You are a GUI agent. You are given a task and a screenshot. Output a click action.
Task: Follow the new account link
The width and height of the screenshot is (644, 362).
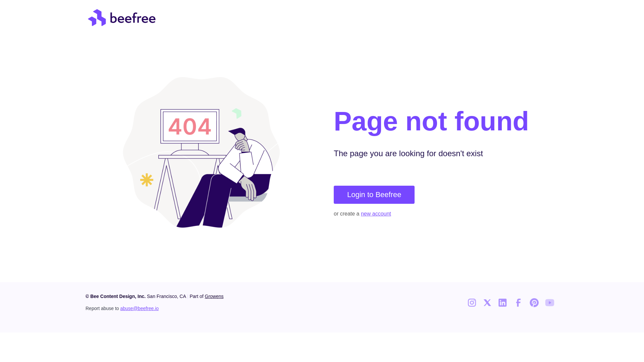pos(376,214)
